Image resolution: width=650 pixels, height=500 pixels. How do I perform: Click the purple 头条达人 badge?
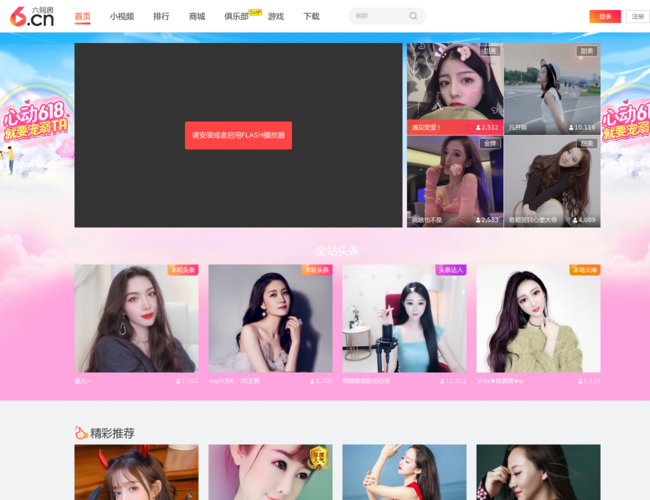pos(451,270)
